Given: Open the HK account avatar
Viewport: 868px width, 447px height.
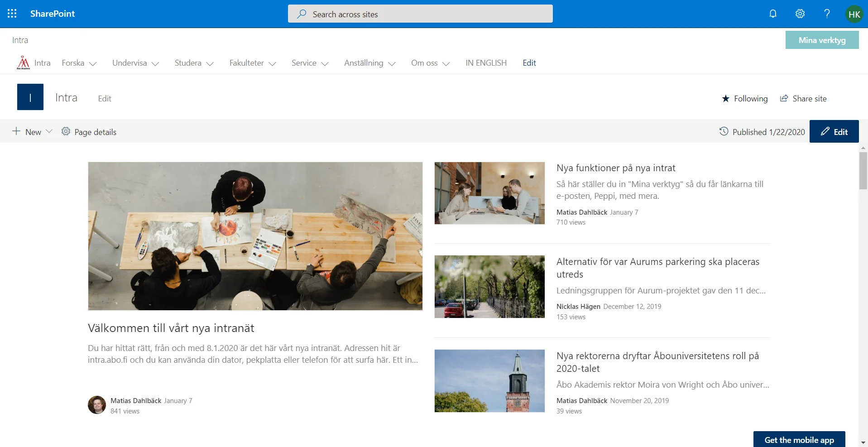Looking at the screenshot, I should 854,14.
